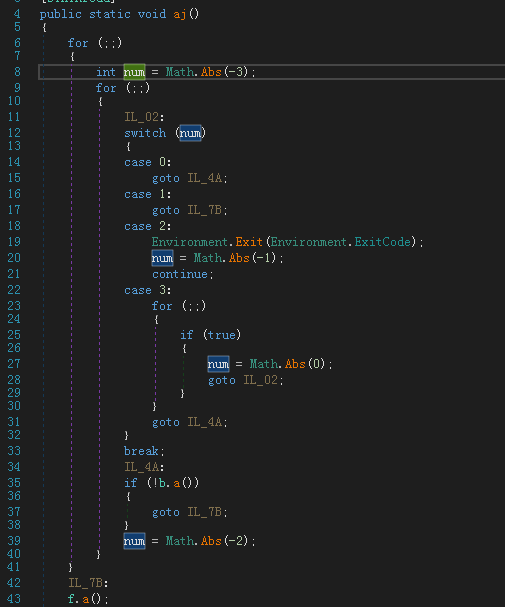
Task: Click "case 1:" on line 16
Action: [x=148, y=194]
